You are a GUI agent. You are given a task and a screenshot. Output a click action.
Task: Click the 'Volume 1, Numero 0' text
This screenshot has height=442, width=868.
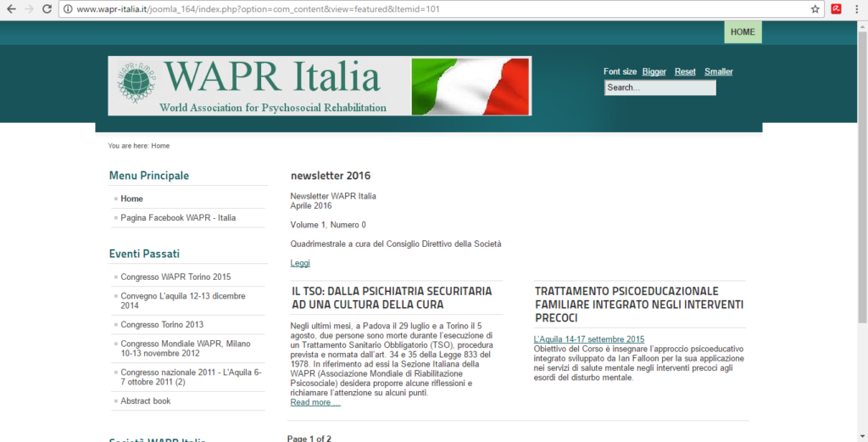click(x=328, y=225)
